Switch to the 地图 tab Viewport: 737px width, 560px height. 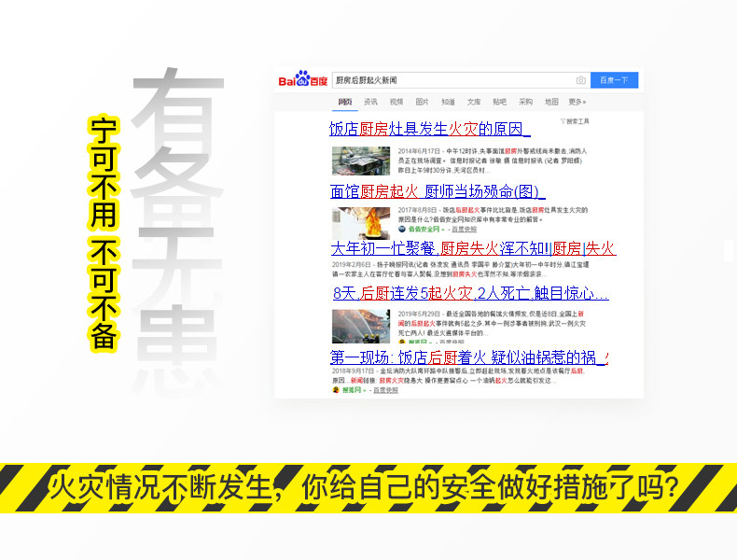tap(551, 102)
